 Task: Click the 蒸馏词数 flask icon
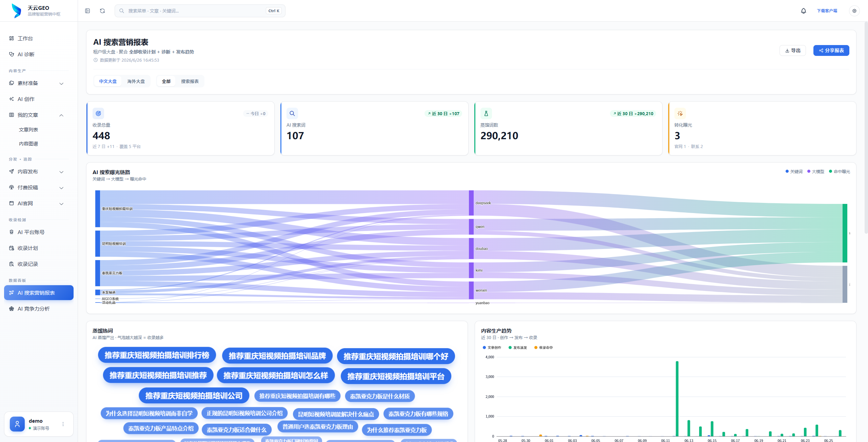[486, 113]
